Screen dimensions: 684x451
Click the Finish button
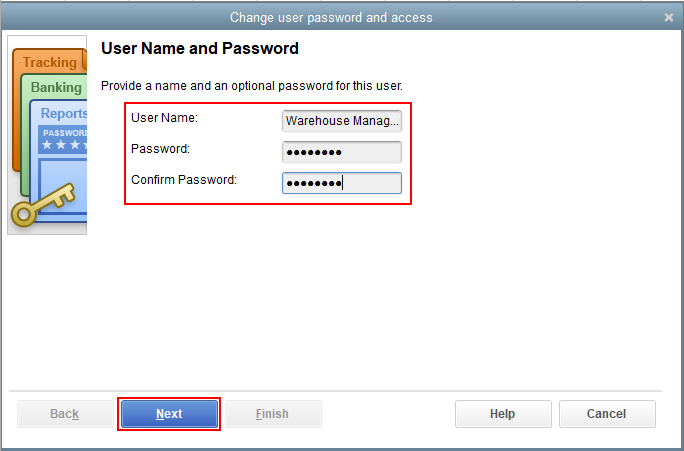point(273,414)
